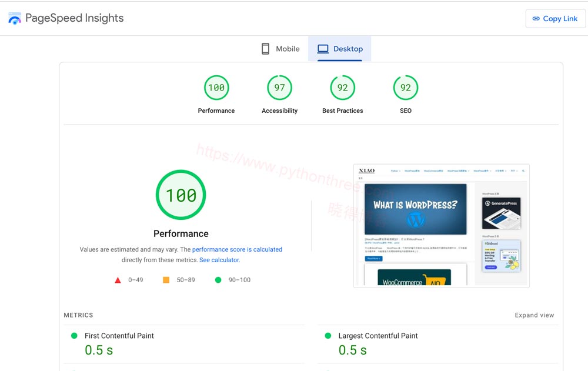Open the performance score is calculated link
Image resolution: width=588 pixels, height=371 pixels.
pos(237,249)
